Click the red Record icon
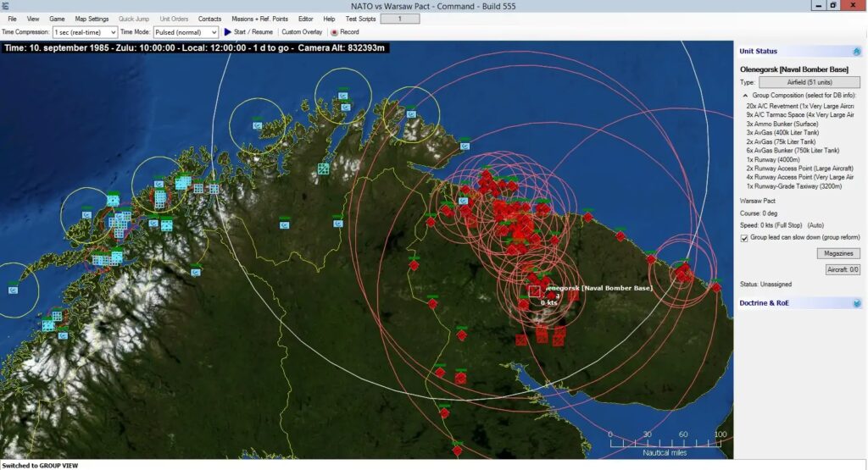The height and width of the screenshot is (470, 868). tap(334, 32)
